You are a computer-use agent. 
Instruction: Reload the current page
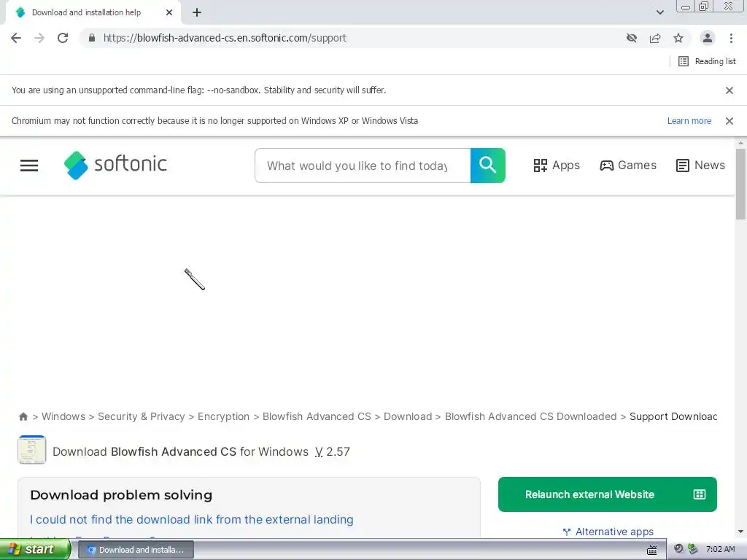click(63, 38)
